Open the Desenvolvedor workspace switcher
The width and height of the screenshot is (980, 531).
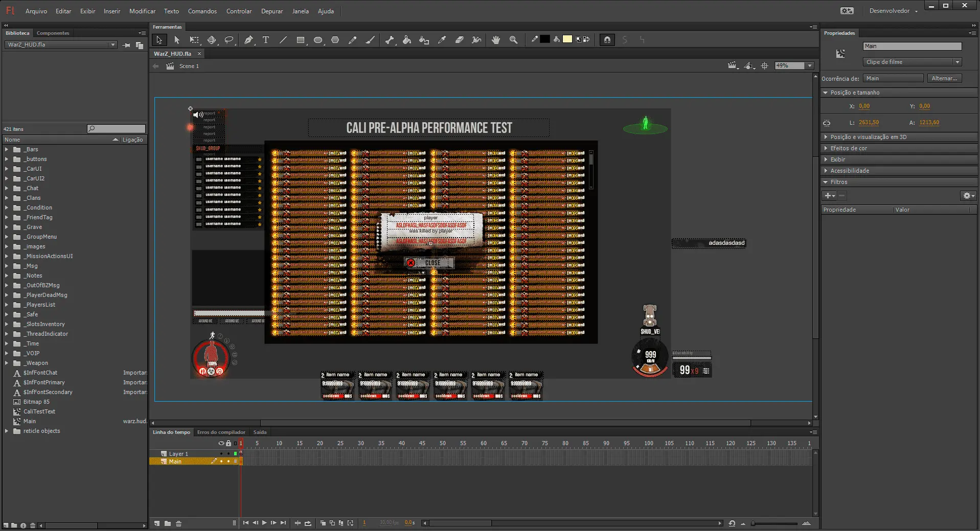[893, 11]
